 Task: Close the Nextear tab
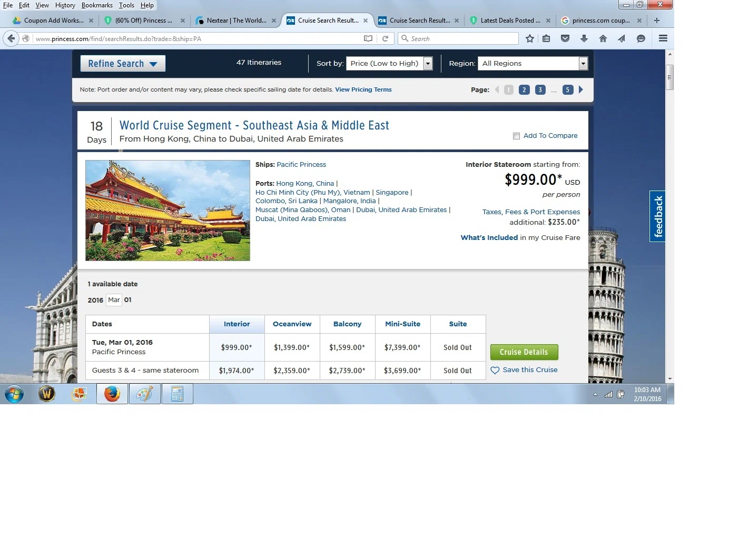click(274, 21)
